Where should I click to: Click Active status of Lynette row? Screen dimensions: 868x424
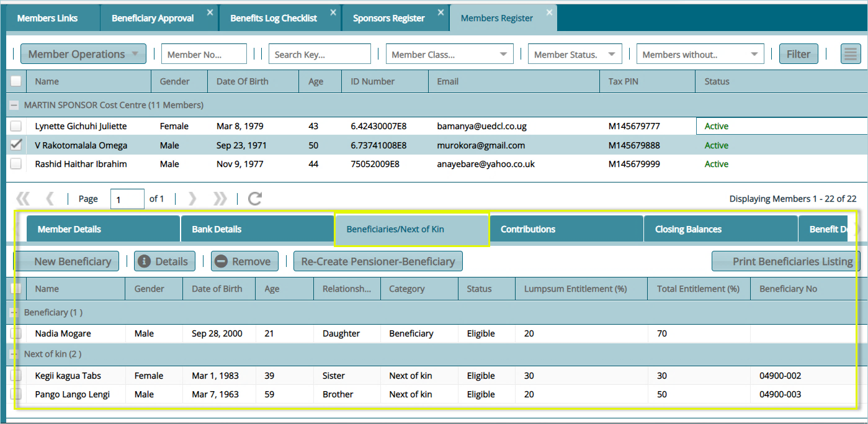(716, 126)
